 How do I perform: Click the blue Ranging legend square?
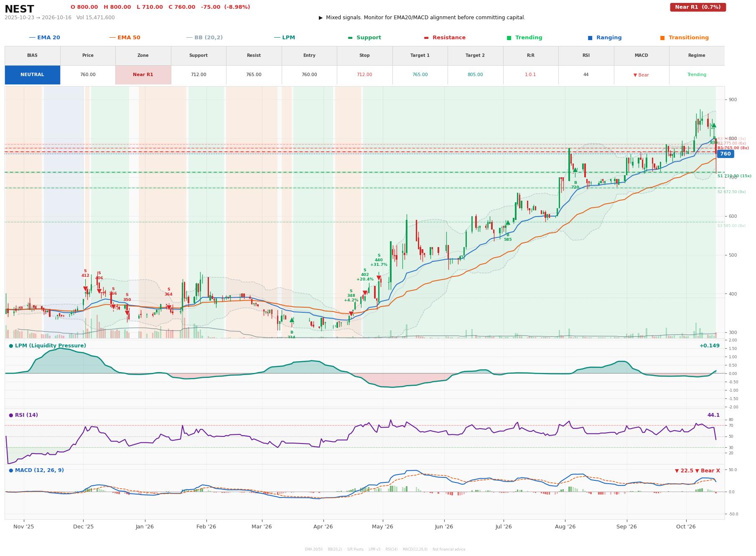click(590, 38)
